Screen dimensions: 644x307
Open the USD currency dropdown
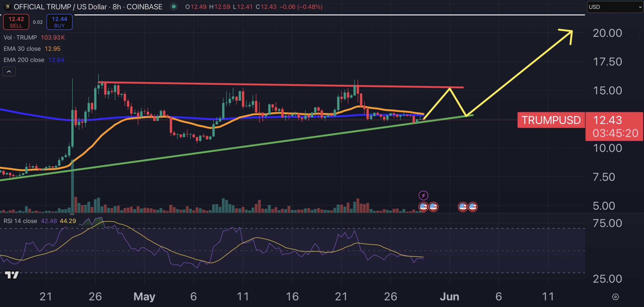(x=615, y=7)
